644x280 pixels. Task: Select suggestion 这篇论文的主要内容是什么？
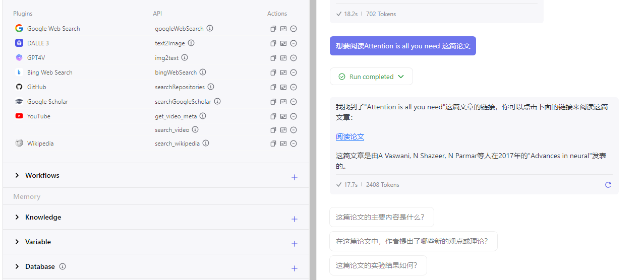pos(382,217)
